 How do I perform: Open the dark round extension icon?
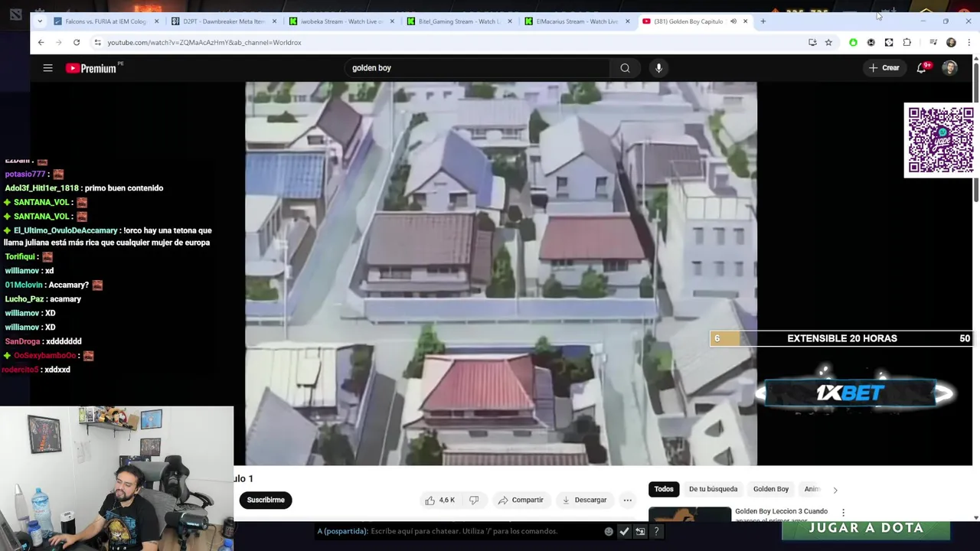(x=871, y=43)
